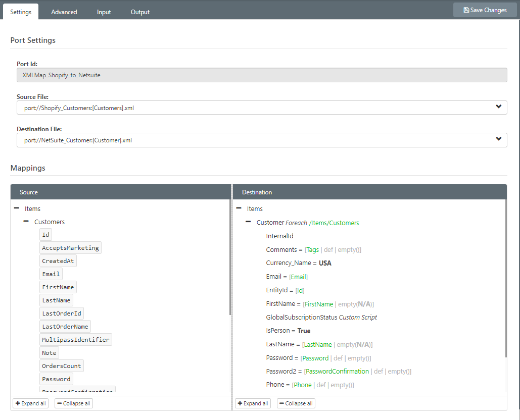This screenshot has width=520, height=420.
Task: Click Collapse all under Destination panel
Action: click(296, 403)
